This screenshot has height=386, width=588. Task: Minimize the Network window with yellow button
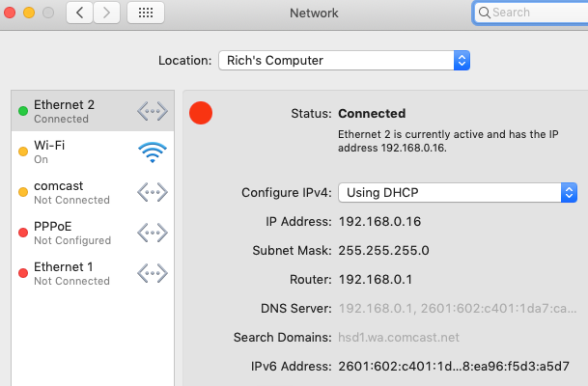click(x=29, y=13)
